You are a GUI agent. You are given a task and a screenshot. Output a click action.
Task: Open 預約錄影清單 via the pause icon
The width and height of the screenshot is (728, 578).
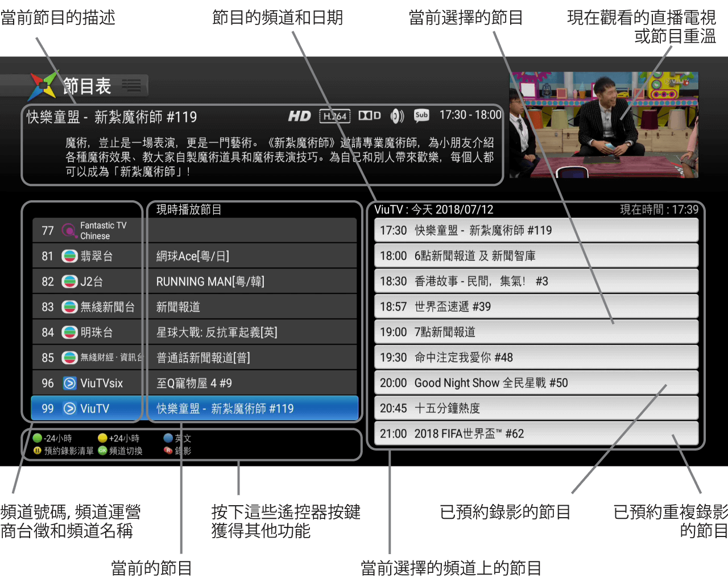click(x=38, y=451)
